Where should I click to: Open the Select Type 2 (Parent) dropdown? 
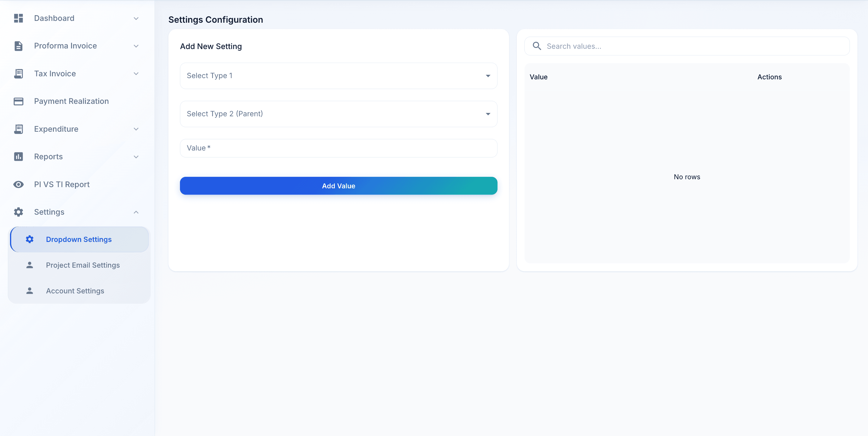pyautogui.click(x=338, y=114)
